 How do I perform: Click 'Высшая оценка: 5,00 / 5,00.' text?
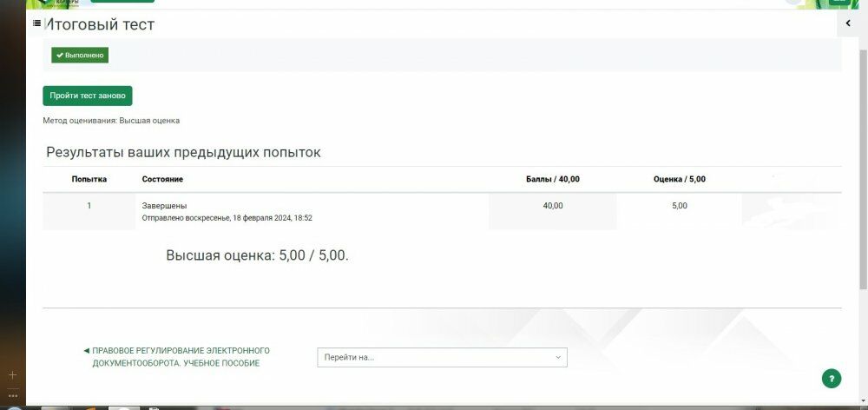pyautogui.click(x=258, y=255)
